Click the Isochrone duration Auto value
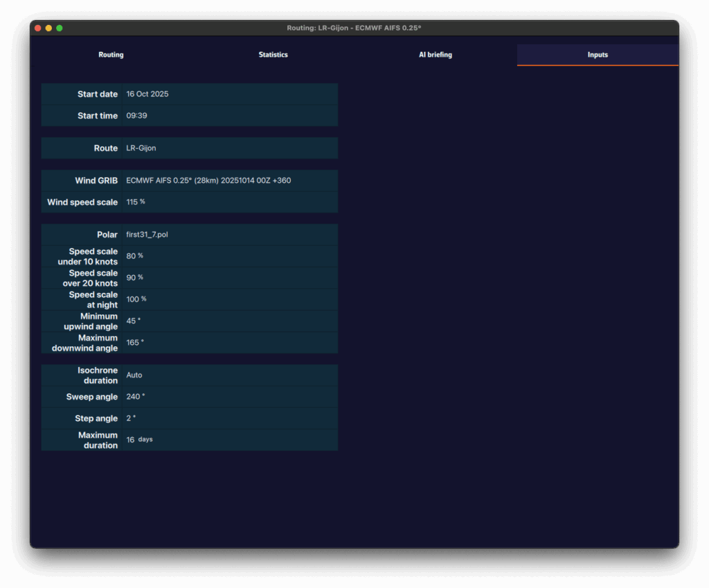 [x=134, y=375]
